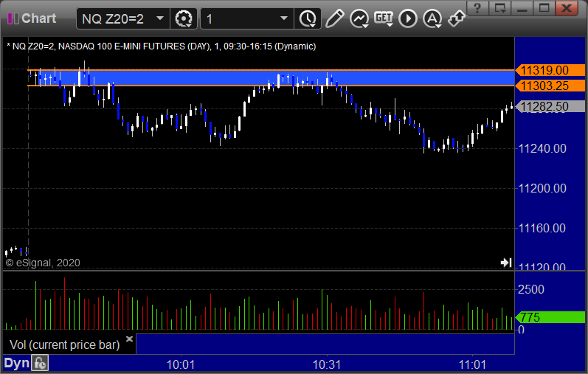Maximize the Chart window

(x=544, y=7)
